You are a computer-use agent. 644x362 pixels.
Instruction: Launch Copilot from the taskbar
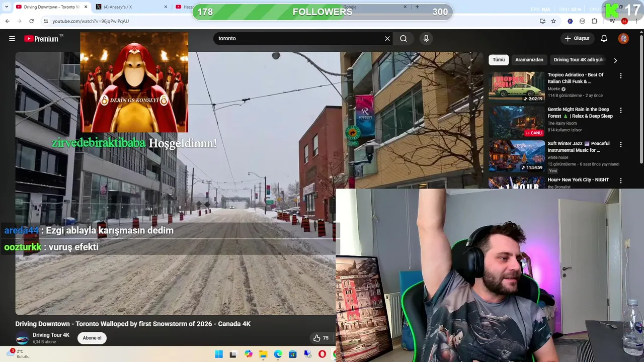pos(249,354)
